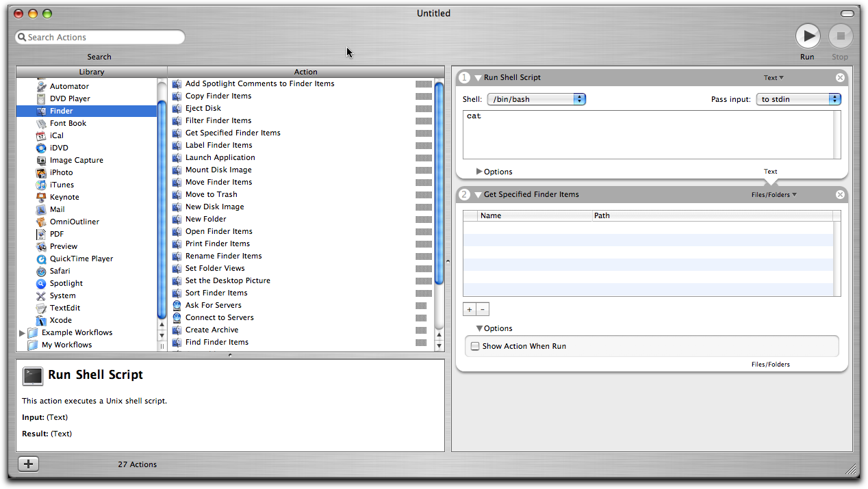868x489 pixels.
Task: Select the iDVD library icon
Action: point(41,148)
